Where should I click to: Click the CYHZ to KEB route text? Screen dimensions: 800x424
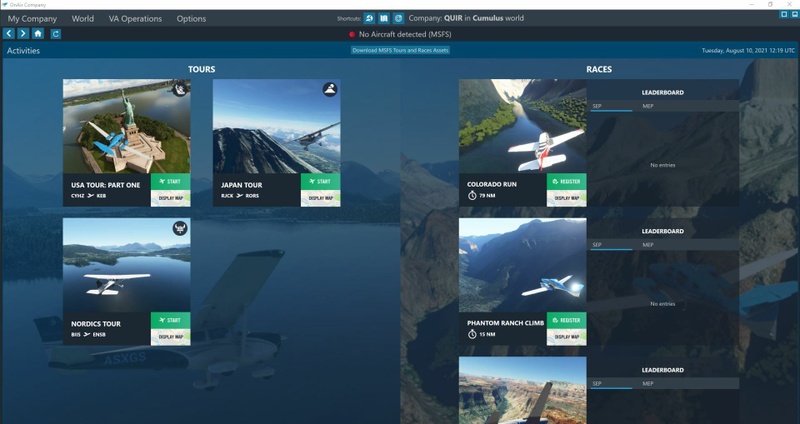click(89, 196)
